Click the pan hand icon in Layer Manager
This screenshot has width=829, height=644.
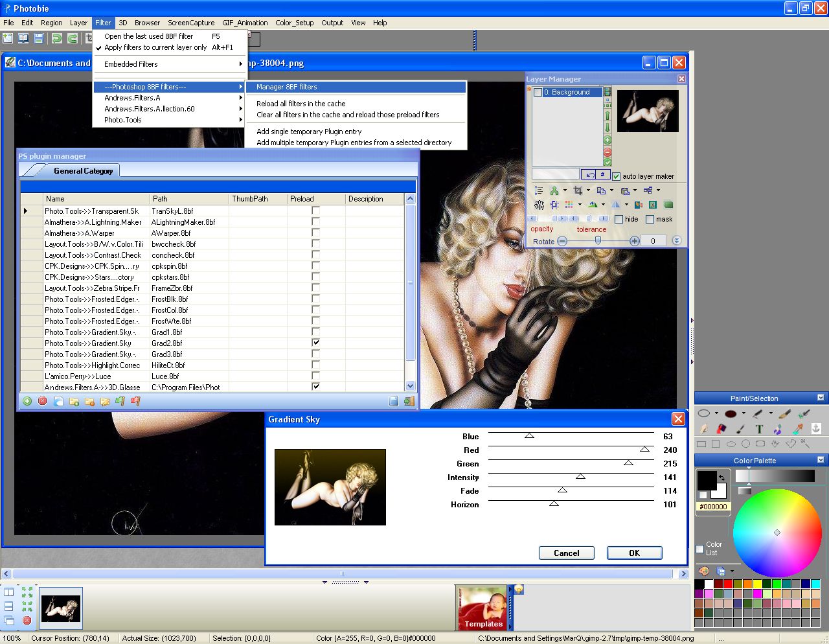(x=539, y=205)
